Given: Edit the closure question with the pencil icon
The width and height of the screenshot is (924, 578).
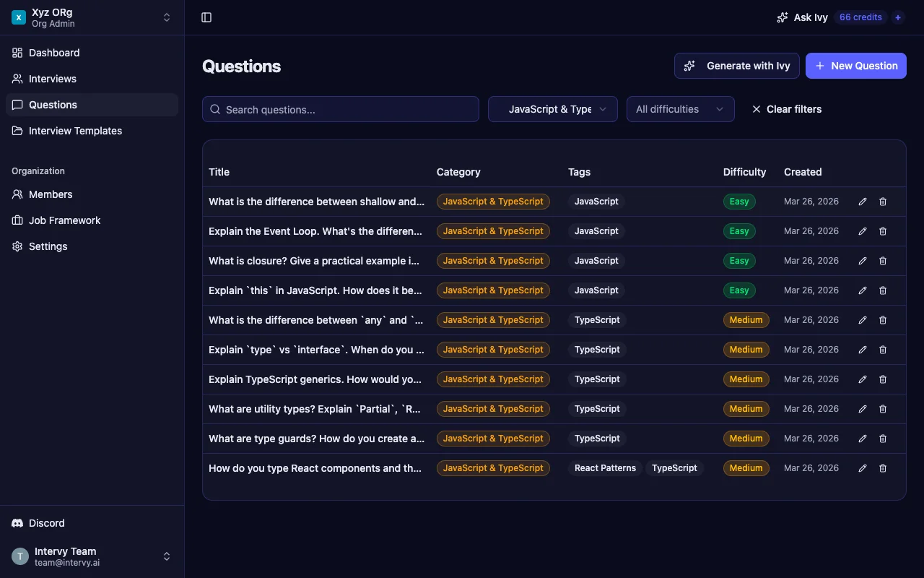Looking at the screenshot, I should [x=862, y=261].
